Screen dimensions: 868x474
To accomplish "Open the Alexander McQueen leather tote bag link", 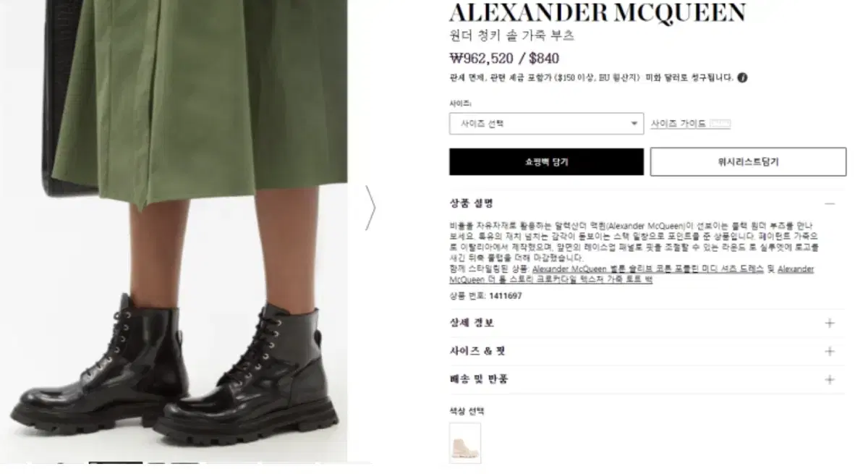I will pyautogui.click(x=550, y=279).
